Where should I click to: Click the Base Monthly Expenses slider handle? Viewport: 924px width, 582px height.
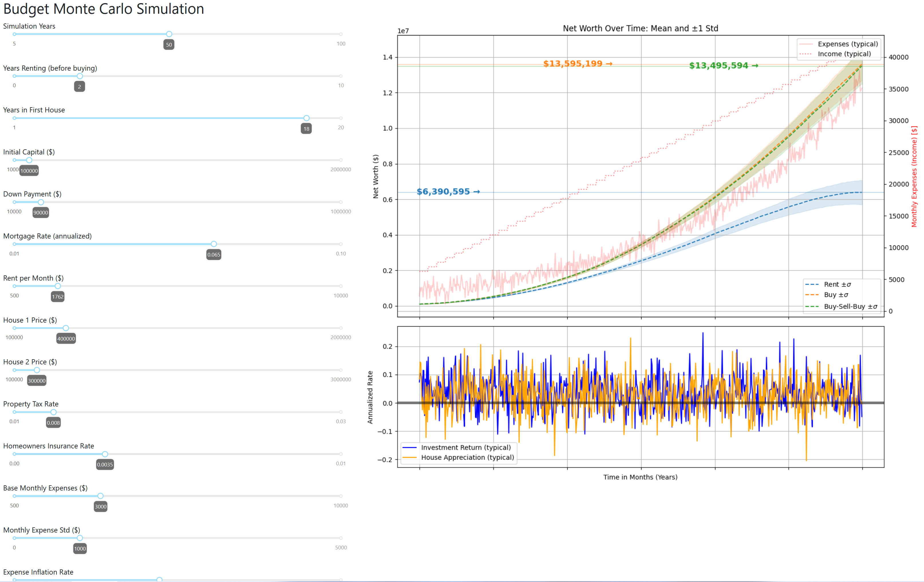point(100,496)
